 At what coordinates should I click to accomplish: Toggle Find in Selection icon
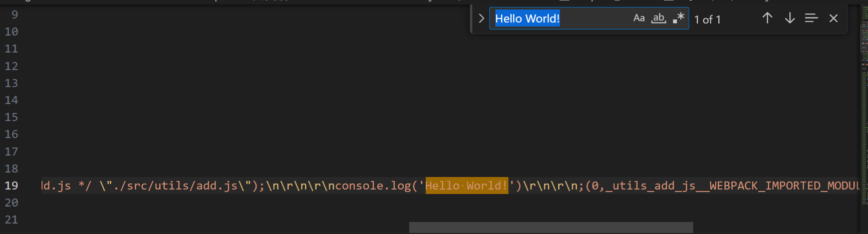click(811, 18)
